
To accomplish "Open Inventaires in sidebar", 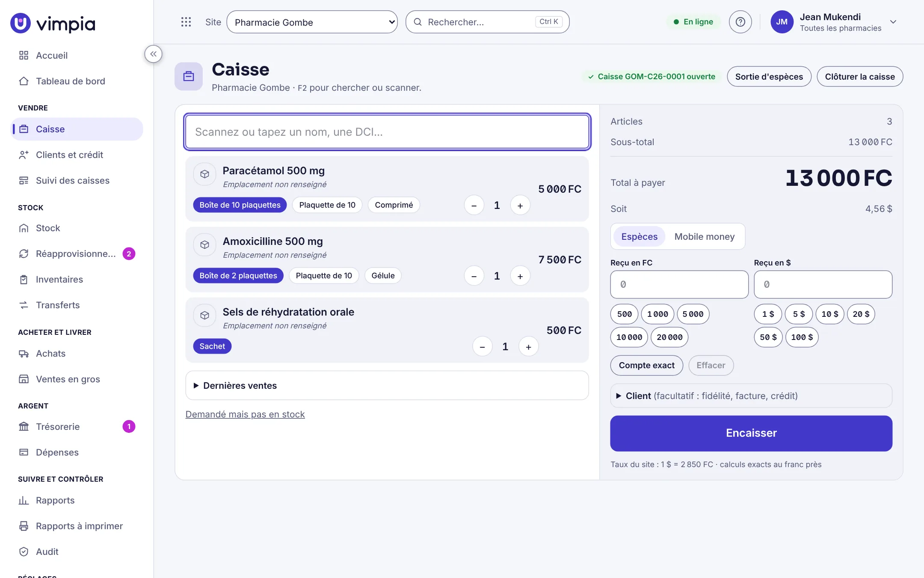I will [x=77, y=279].
